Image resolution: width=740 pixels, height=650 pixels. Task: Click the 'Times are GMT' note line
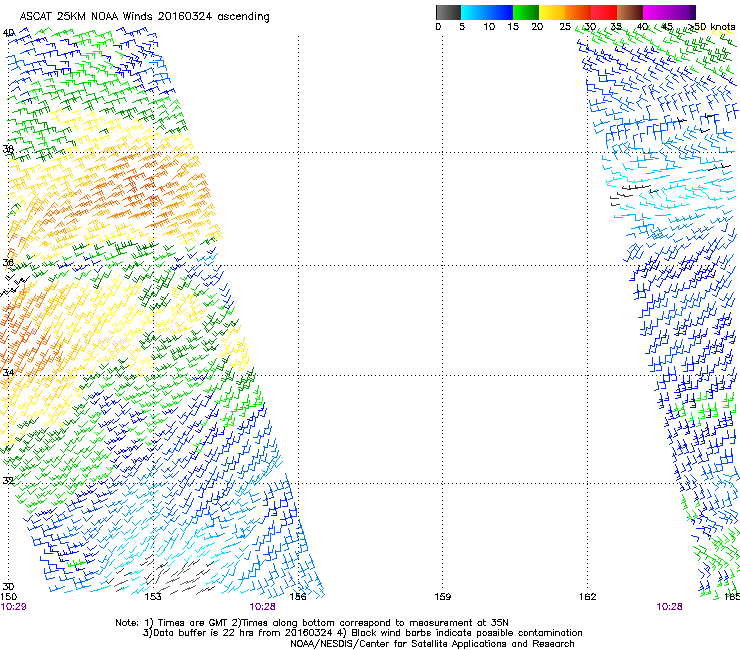point(312,623)
